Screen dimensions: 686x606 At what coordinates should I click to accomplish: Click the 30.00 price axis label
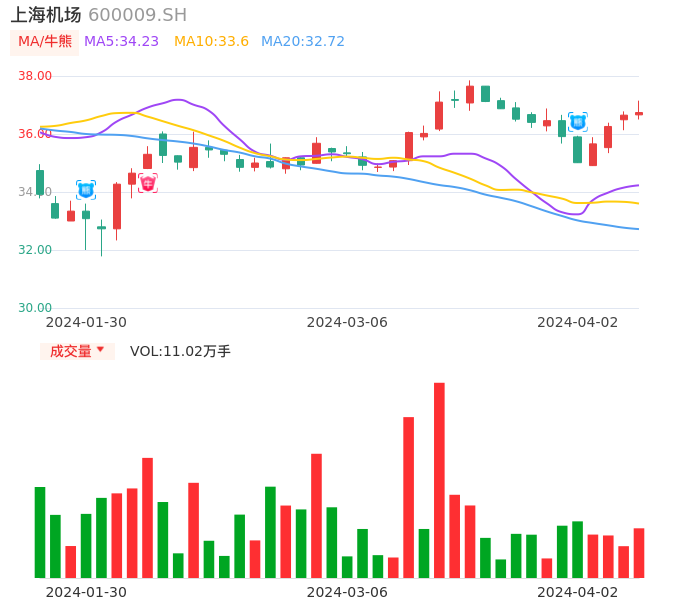point(35,308)
